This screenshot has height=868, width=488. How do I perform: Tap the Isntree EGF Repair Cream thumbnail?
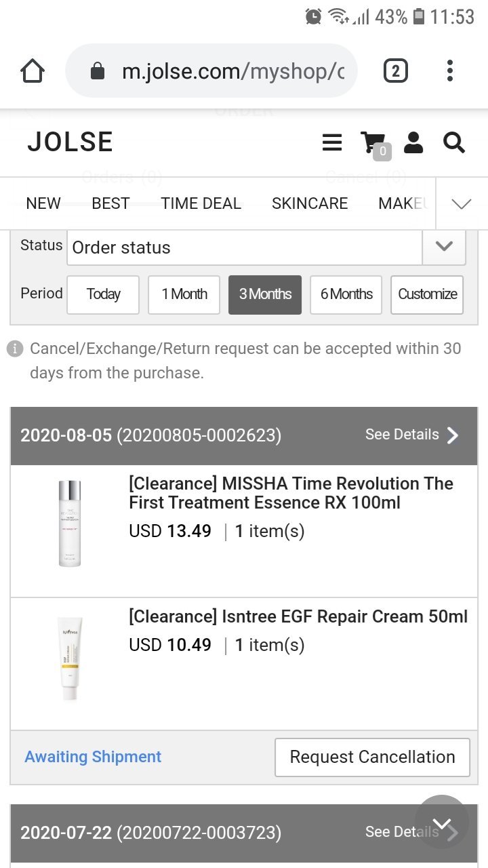(x=69, y=658)
